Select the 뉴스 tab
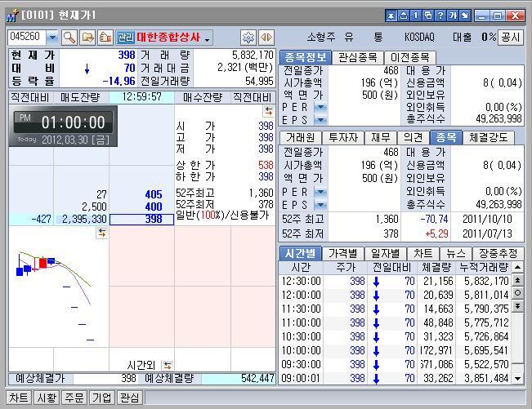Screen dimensions: 532x409 click(x=456, y=253)
